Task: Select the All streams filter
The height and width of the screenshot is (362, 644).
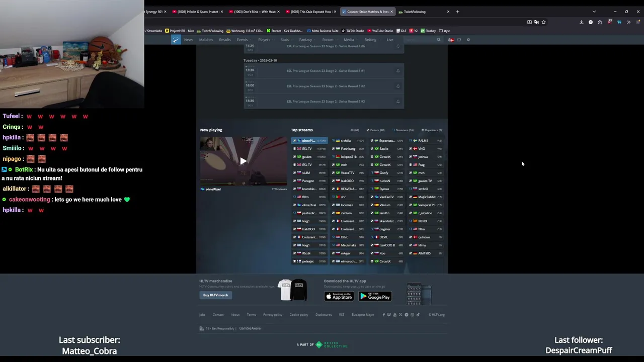Action: click(355, 130)
